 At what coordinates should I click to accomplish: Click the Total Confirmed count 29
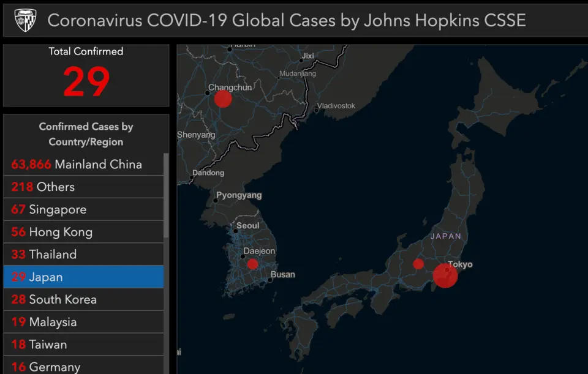[86, 81]
